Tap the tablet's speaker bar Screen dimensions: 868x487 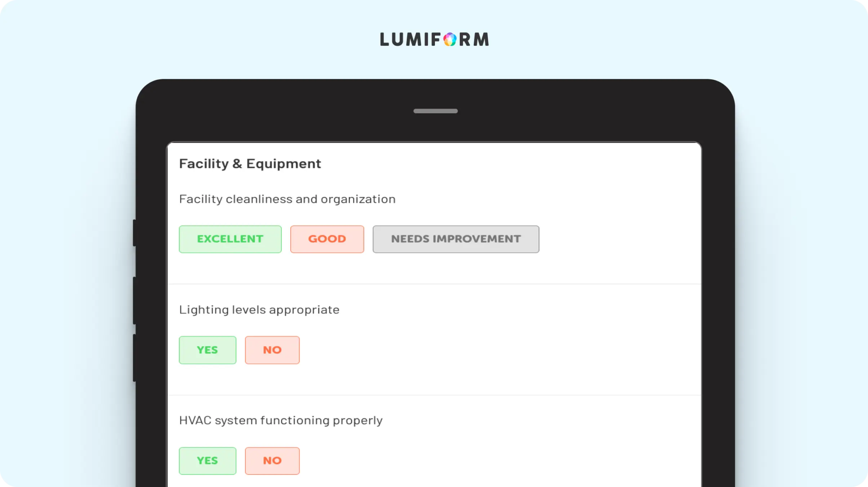[435, 111]
